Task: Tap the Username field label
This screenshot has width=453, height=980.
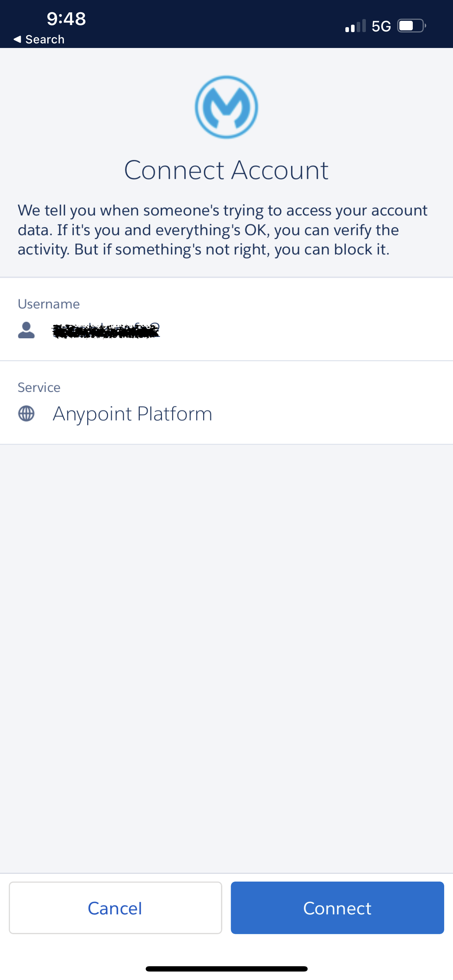Action: pyautogui.click(x=49, y=304)
